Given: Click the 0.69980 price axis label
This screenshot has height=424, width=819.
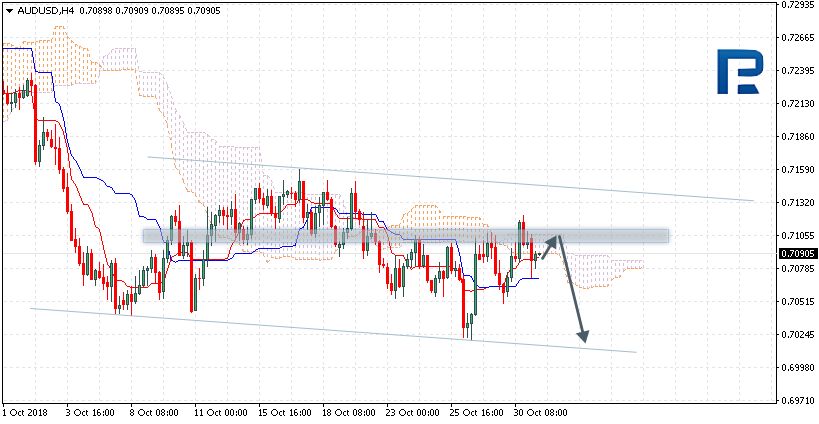Looking at the screenshot, I should click(797, 368).
